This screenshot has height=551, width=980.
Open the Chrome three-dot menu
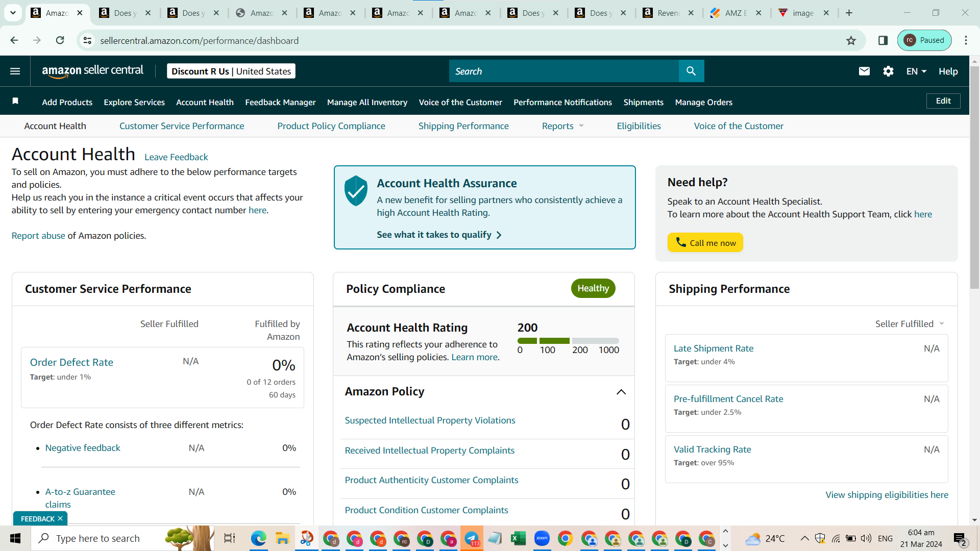tap(966, 40)
